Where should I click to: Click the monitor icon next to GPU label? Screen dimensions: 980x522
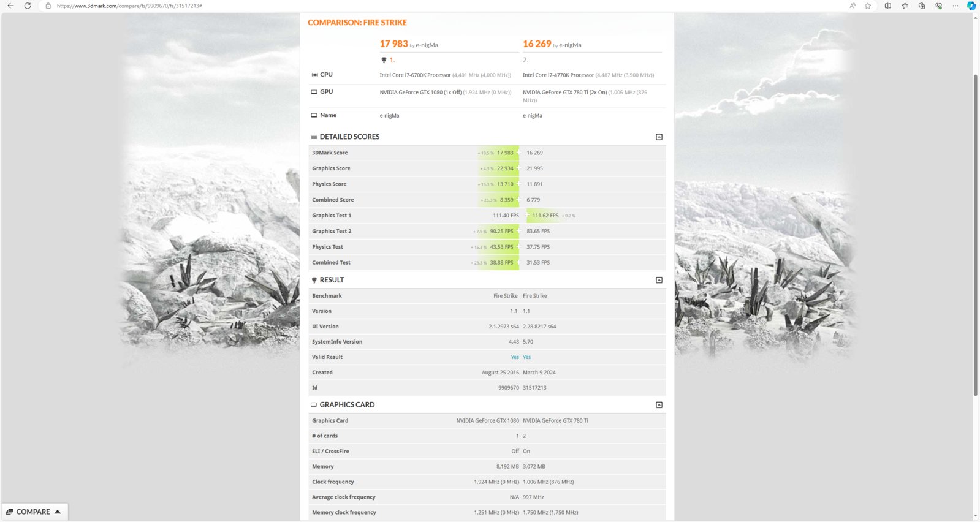[314, 92]
